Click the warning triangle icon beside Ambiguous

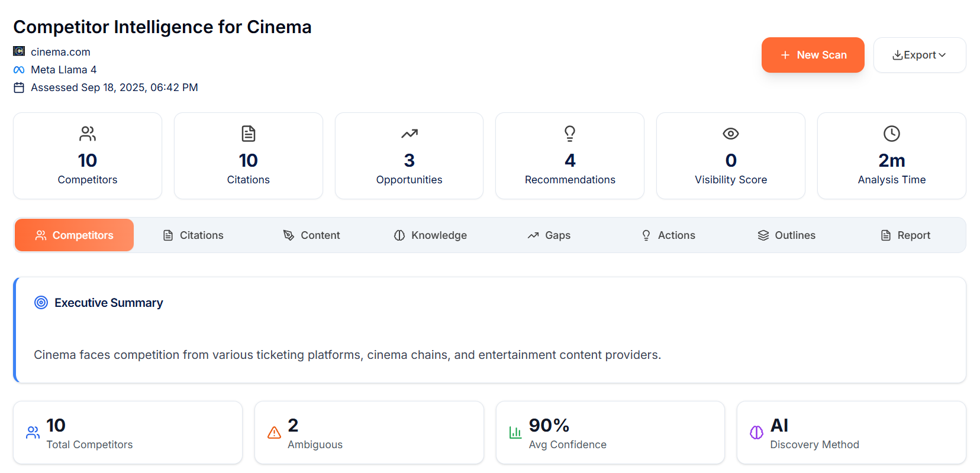pos(274,433)
